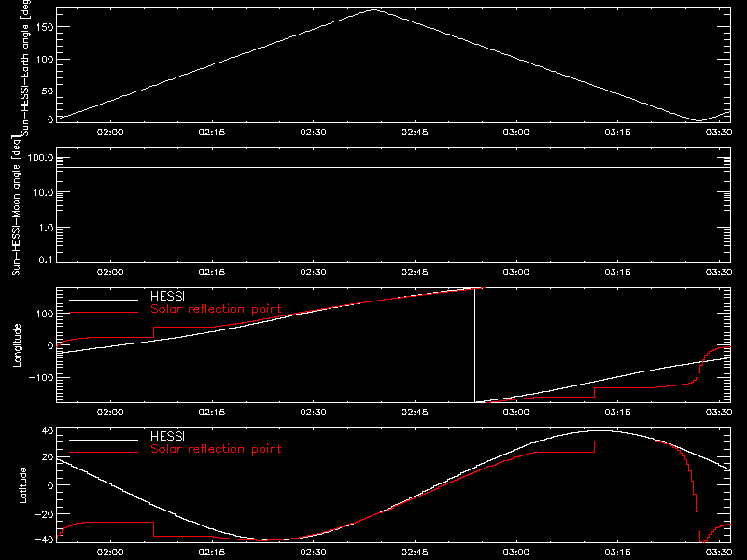Click the 20 tick label on Latitude axis
The height and width of the screenshot is (560, 747).
tap(48, 457)
